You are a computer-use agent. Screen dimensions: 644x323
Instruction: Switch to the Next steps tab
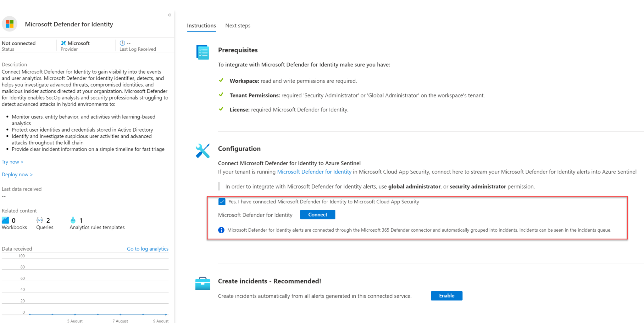[238, 25]
